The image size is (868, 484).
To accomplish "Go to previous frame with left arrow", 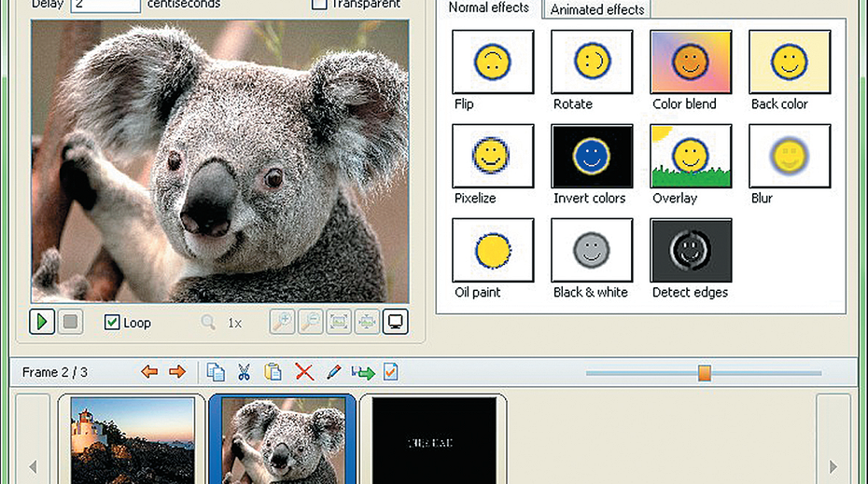I will (149, 372).
